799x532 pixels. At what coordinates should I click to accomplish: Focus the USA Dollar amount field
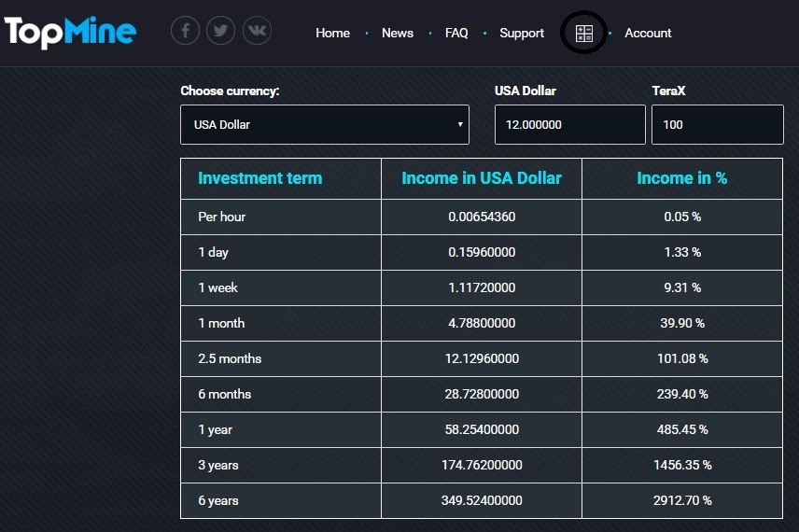click(x=569, y=124)
